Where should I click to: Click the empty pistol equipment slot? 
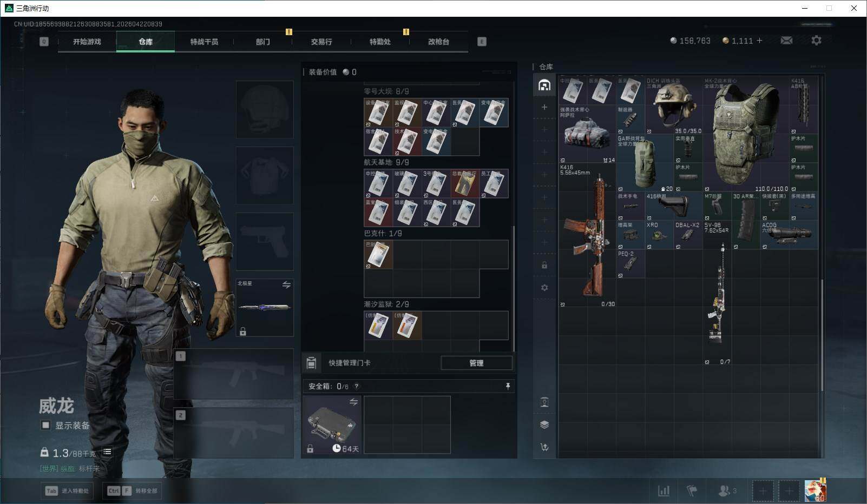[265, 241]
